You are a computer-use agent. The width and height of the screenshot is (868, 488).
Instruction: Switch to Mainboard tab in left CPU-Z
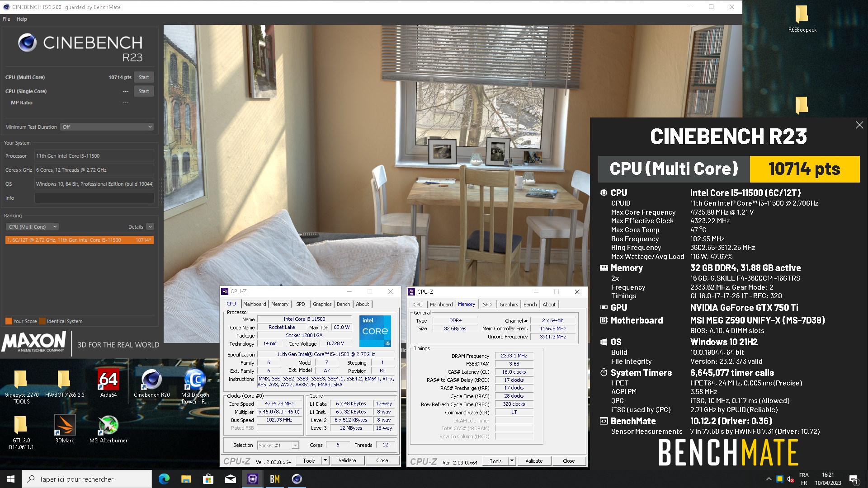[255, 304]
